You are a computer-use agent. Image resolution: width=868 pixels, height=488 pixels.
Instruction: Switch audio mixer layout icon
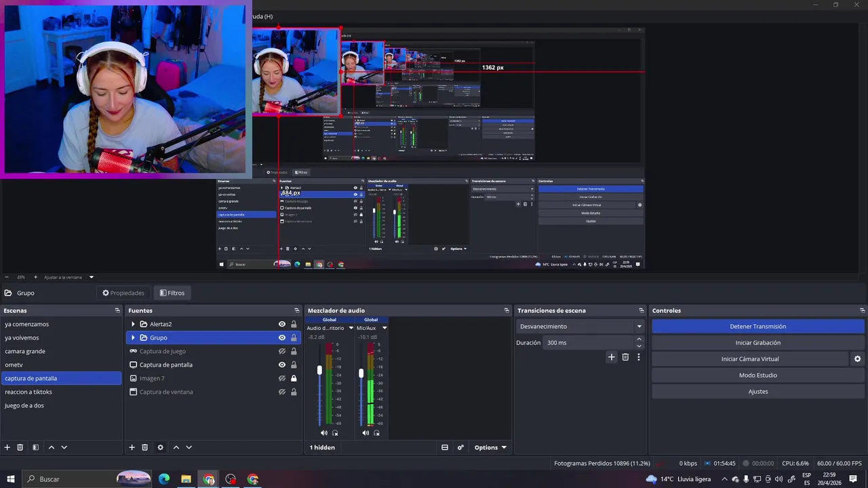pos(445,447)
